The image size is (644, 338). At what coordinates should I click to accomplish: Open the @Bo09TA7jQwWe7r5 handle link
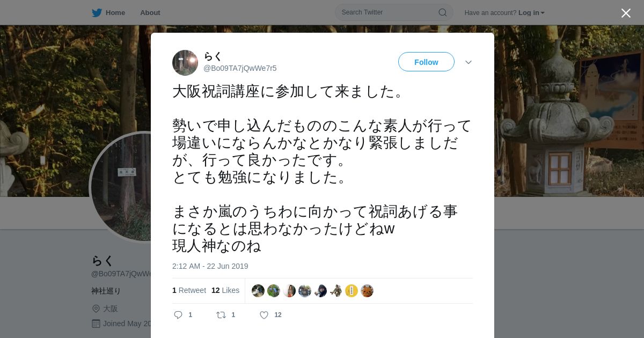pyautogui.click(x=240, y=68)
